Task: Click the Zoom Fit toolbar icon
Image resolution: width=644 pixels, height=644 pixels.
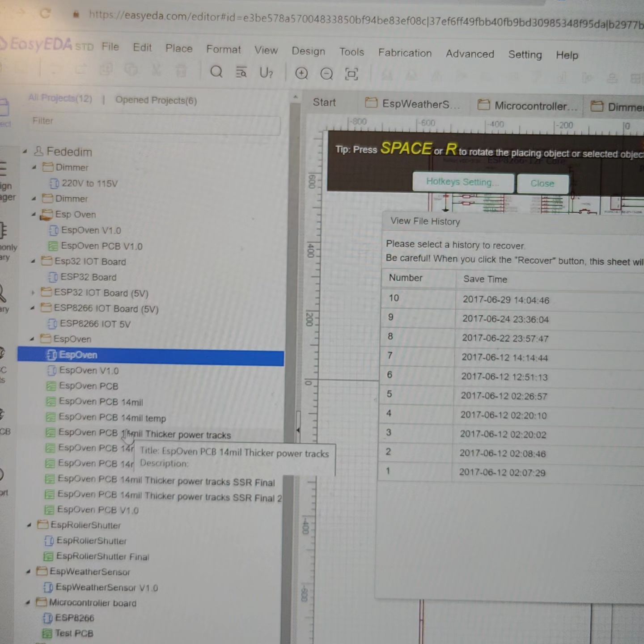Action: click(x=352, y=74)
